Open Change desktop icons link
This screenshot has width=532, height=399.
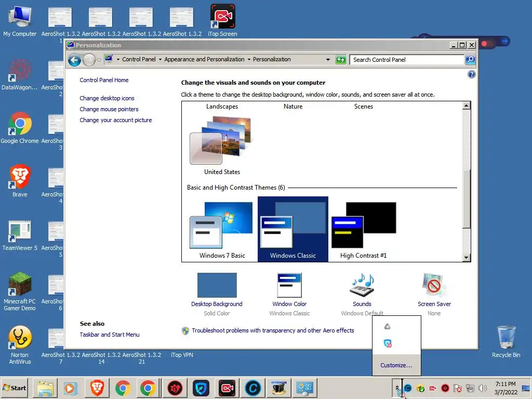point(107,98)
